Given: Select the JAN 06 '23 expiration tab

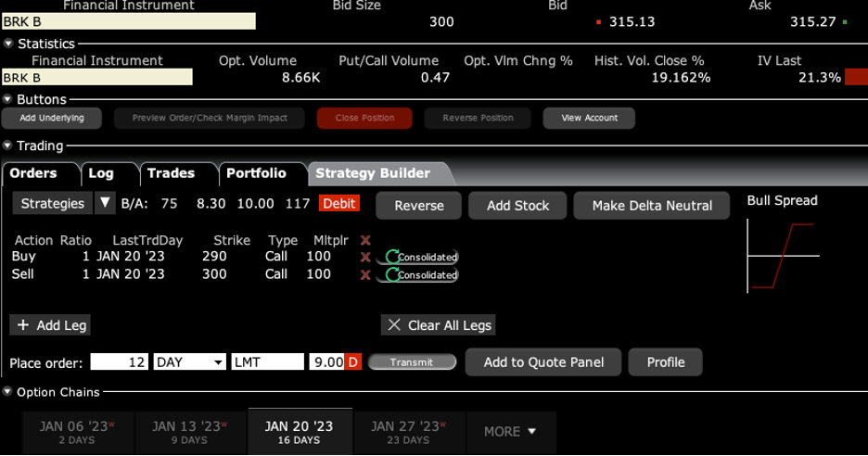Looking at the screenshot, I should (77, 432).
